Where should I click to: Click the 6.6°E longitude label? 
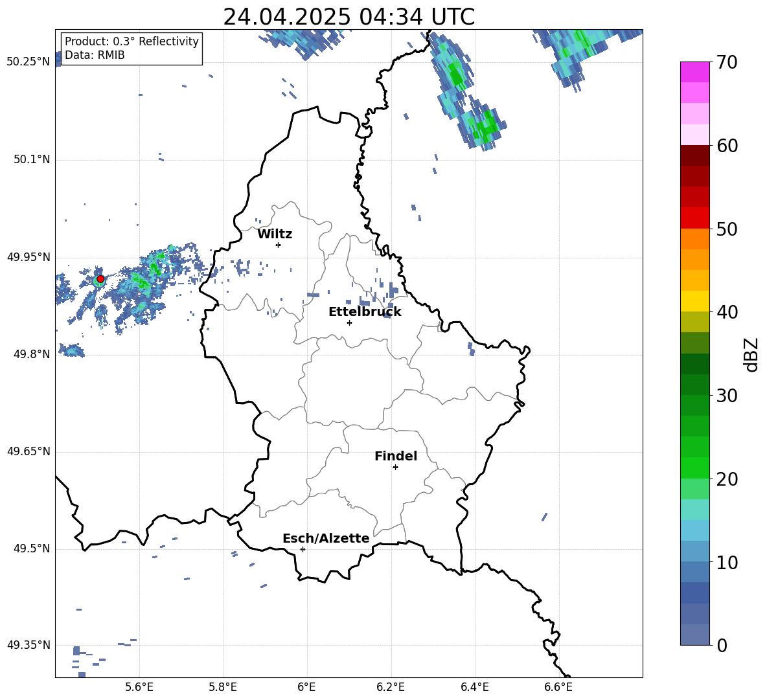558,687
